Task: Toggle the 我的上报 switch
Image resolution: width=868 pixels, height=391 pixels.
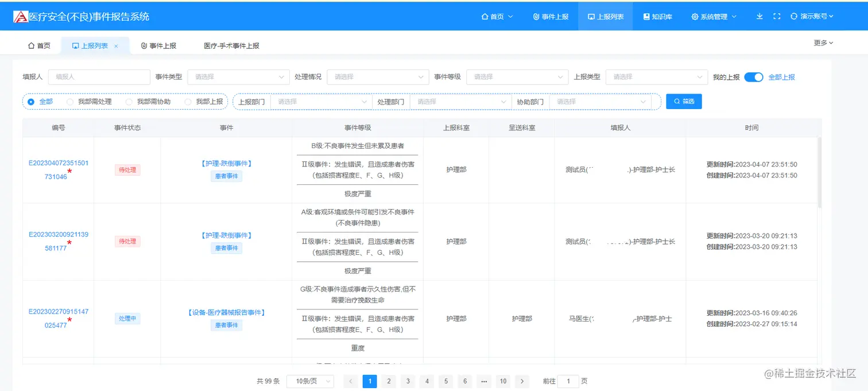Action: (754, 77)
